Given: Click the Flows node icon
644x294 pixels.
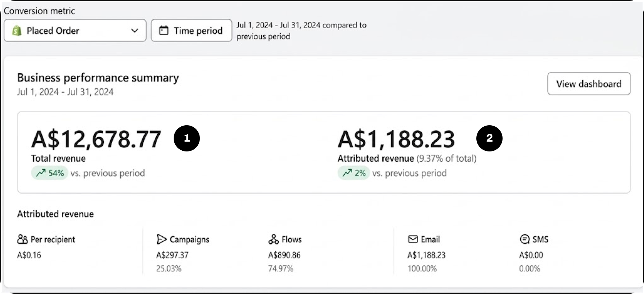Looking at the screenshot, I should click(x=274, y=239).
